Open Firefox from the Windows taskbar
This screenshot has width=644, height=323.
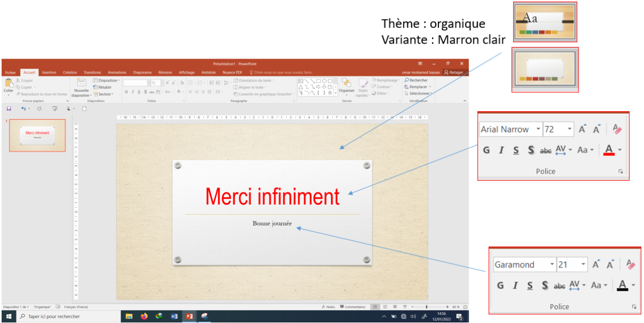click(144, 317)
